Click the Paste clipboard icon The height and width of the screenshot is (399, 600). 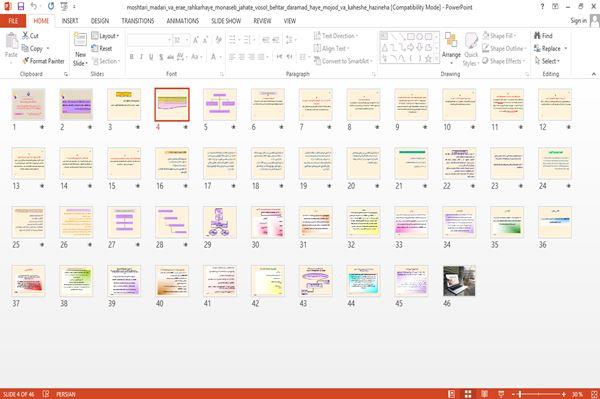pyautogui.click(x=11, y=41)
